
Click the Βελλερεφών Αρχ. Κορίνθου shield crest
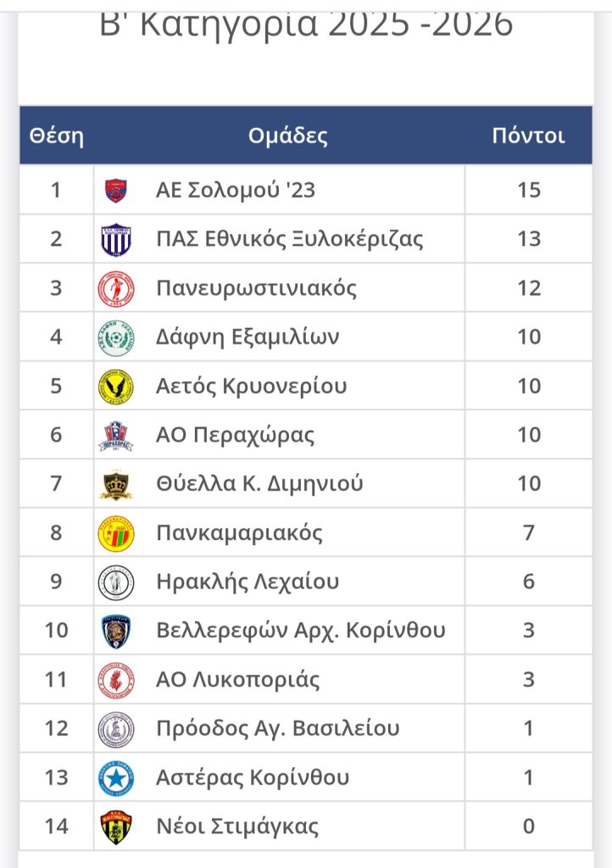pyautogui.click(x=115, y=632)
